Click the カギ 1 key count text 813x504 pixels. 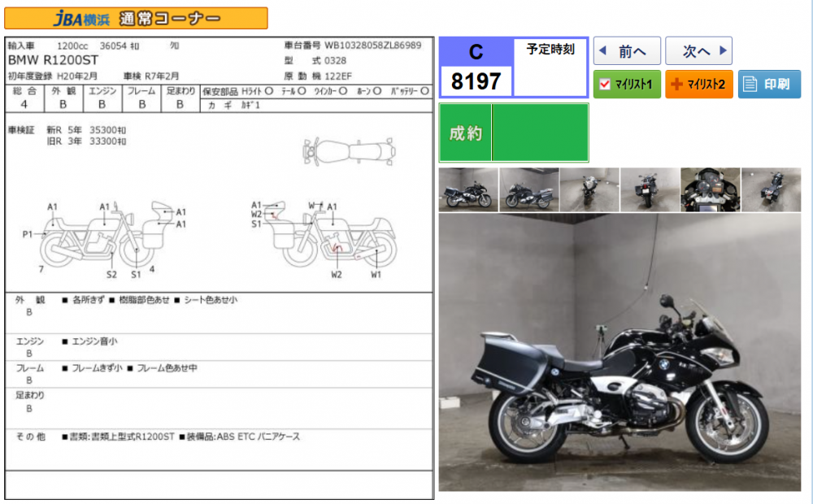(x=233, y=105)
